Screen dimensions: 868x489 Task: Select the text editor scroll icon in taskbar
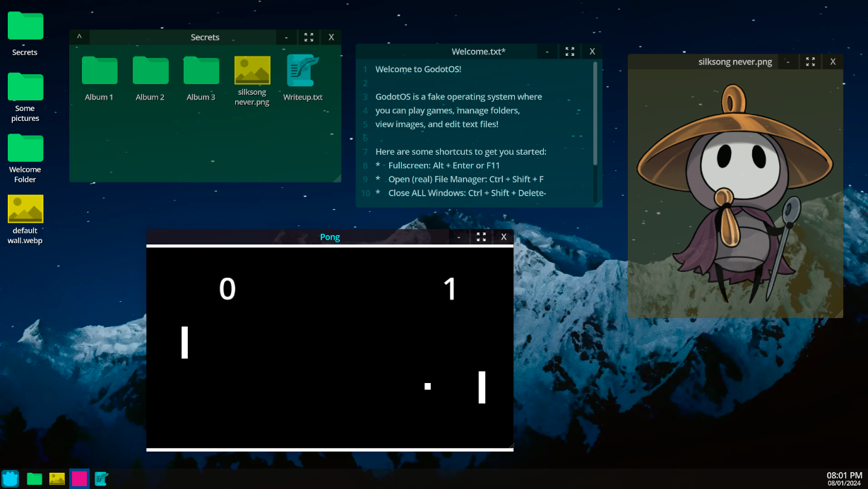pyautogui.click(x=102, y=478)
